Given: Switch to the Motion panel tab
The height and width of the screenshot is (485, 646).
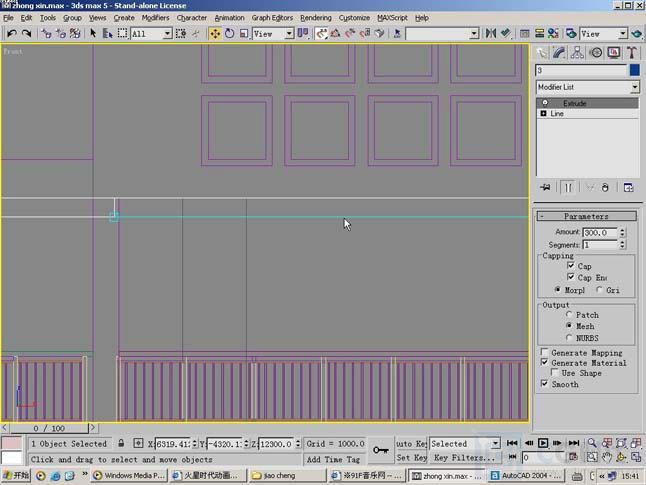Looking at the screenshot, I should (596, 53).
